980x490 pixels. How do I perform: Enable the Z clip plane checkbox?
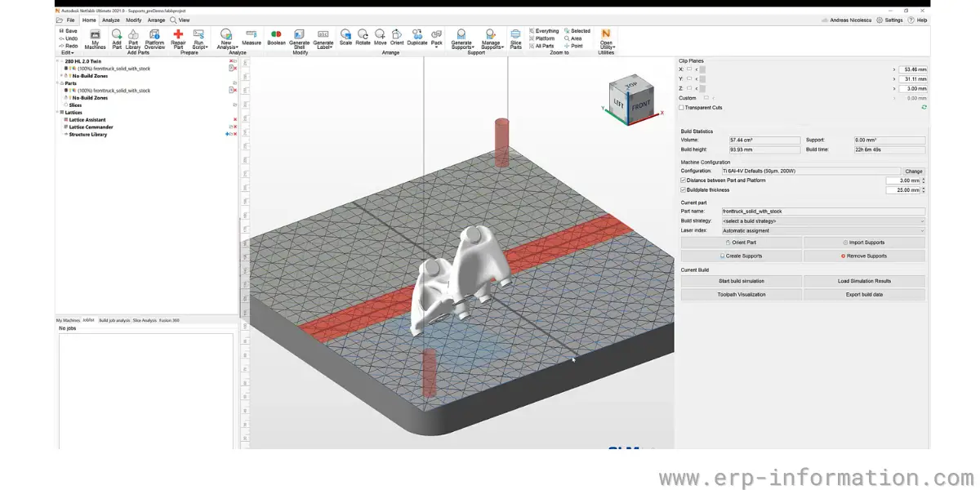tap(689, 88)
